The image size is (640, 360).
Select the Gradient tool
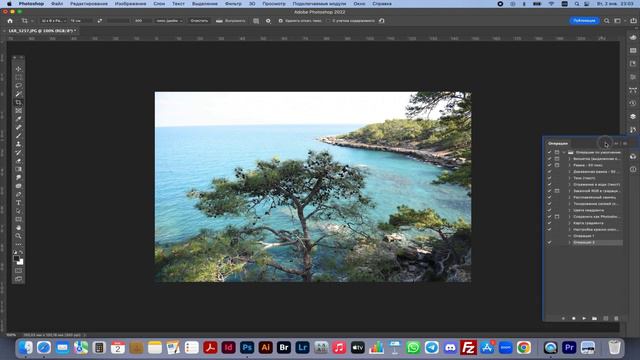point(18,169)
